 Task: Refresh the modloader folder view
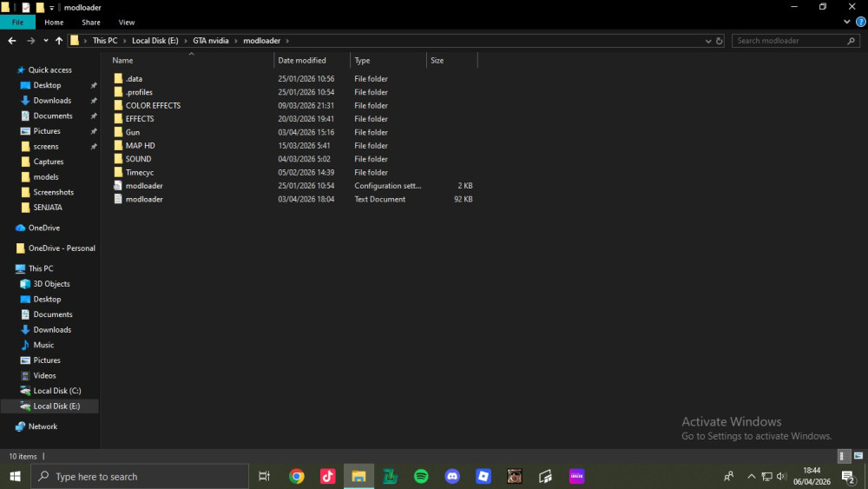pyautogui.click(x=719, y=41)
